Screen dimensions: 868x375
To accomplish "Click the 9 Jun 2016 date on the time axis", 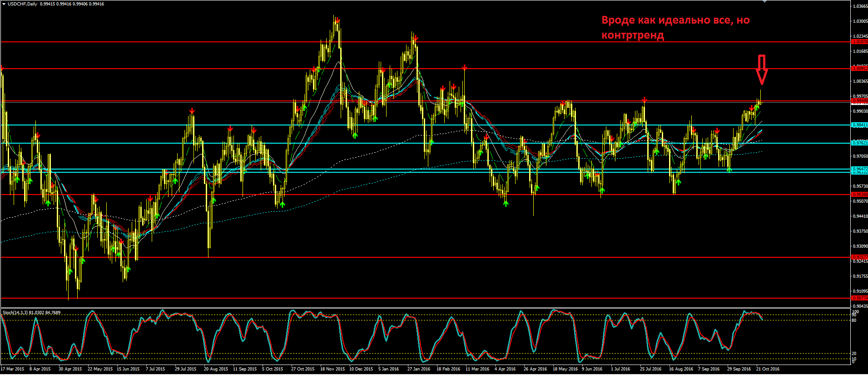I will coord(592,369).
